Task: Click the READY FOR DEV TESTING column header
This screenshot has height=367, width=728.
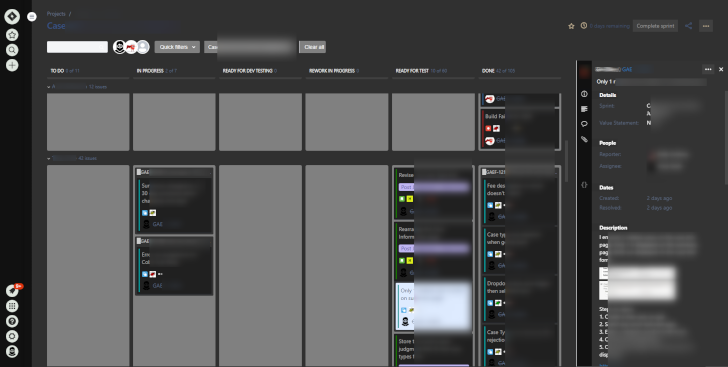Action: point(247,71)
